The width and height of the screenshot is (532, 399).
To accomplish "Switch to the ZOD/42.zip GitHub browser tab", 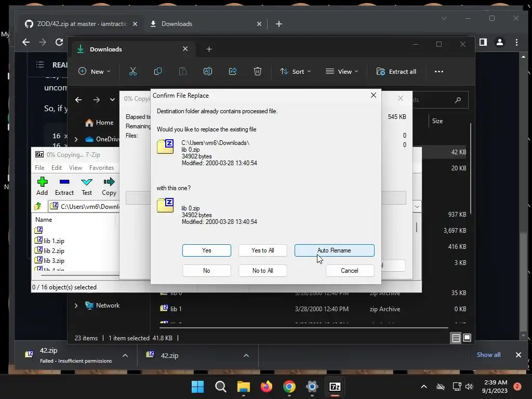I will click(82, 24).
